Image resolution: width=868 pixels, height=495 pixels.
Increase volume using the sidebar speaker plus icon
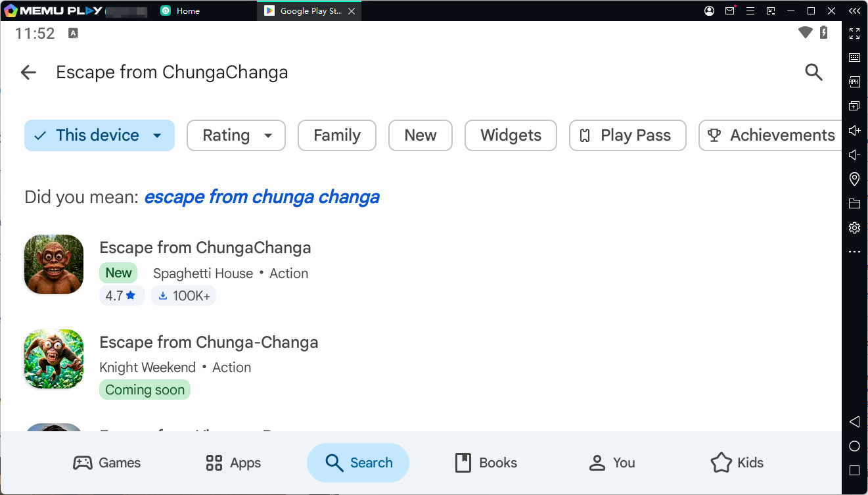coord(854,130)
